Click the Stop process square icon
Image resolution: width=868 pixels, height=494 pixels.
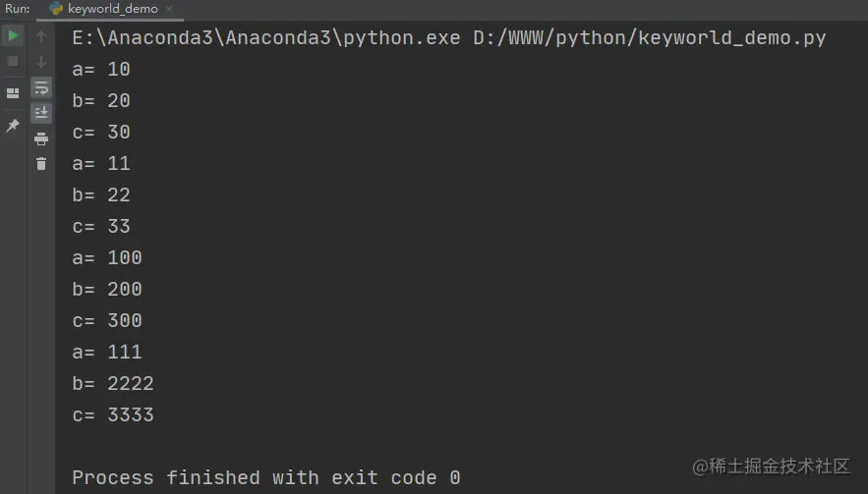click(x=13, y=62)
